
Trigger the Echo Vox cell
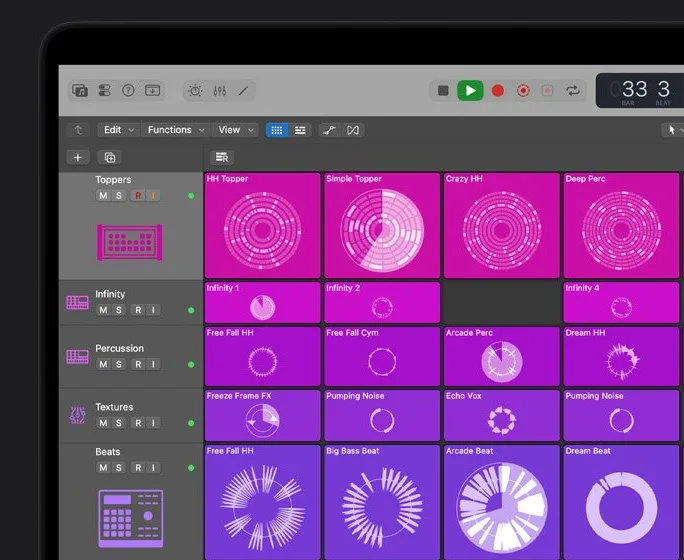click(x=502, y=415)
